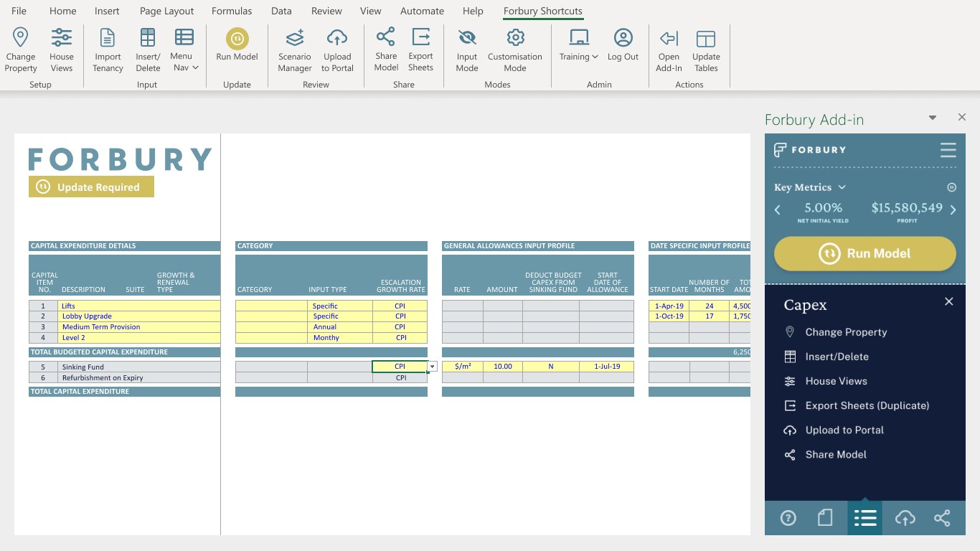Switch to the Data tab
The width and height of the screenshot is (980, 551).
coord(281,11)
